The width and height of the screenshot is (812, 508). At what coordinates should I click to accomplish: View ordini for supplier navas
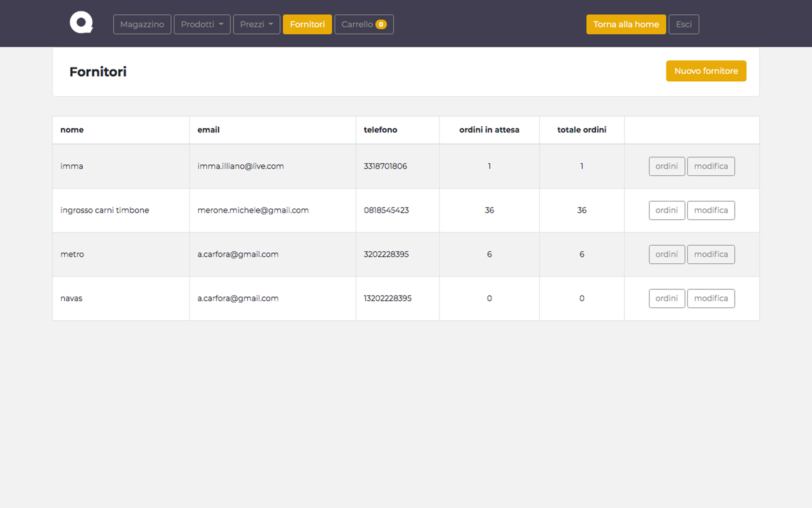(x=667, y=298)
